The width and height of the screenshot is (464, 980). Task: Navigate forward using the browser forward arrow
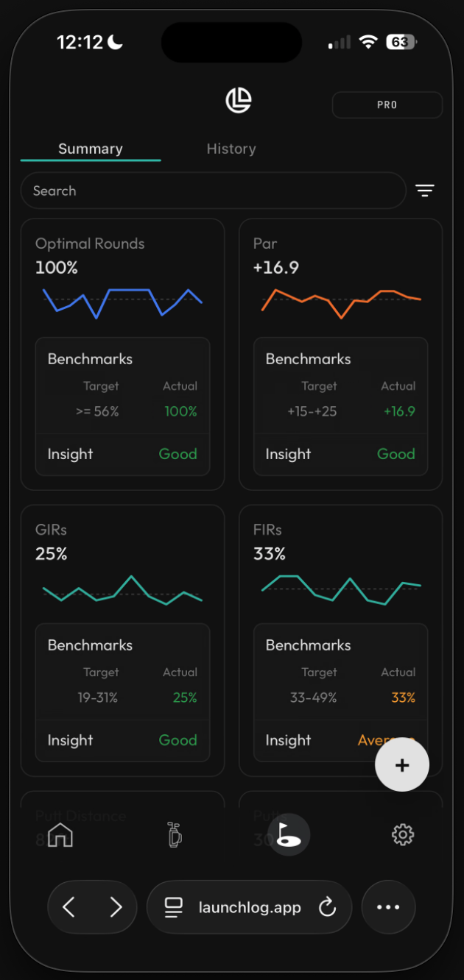tap(116, 907)
